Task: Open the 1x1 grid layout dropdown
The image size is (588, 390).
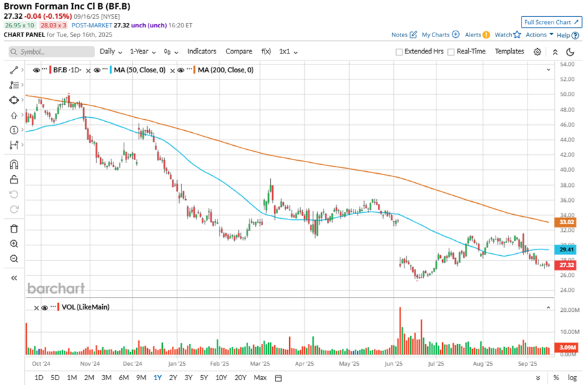Action: [x=288, y=51]
